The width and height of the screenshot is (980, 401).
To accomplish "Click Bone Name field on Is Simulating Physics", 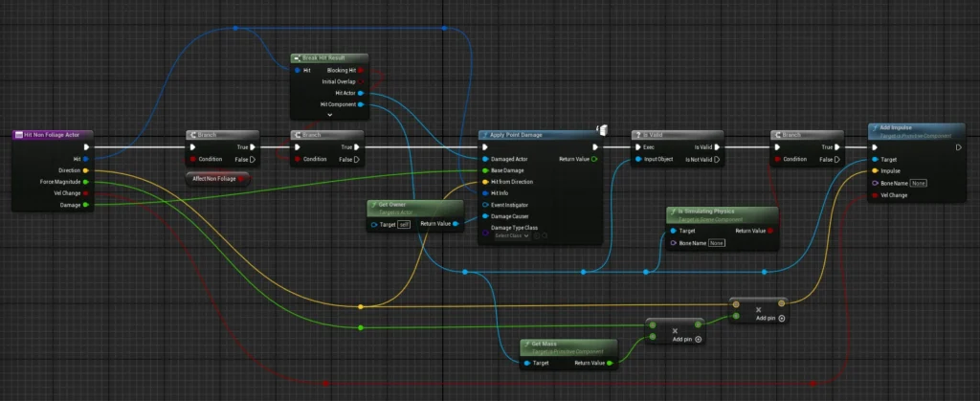I will click(x=716, y=243).
